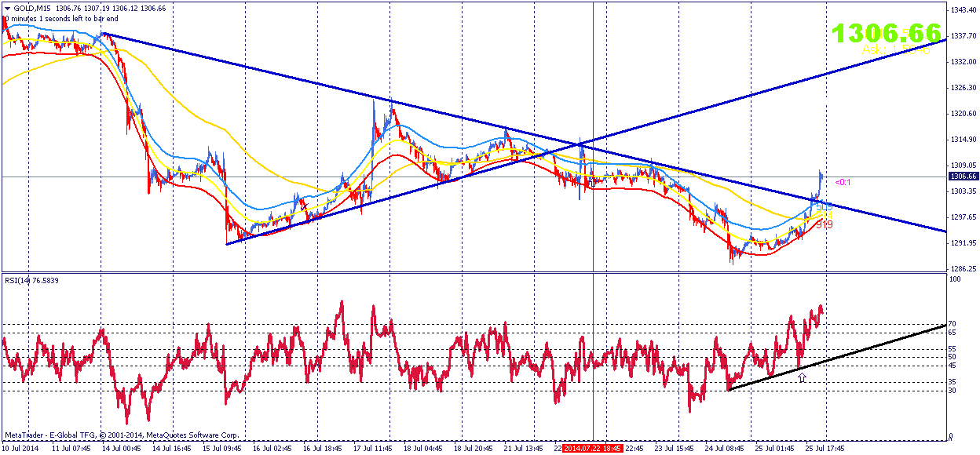Click the 1343.40 price axis label
Screen dimensions: 980x455
(x=962, y=10)
